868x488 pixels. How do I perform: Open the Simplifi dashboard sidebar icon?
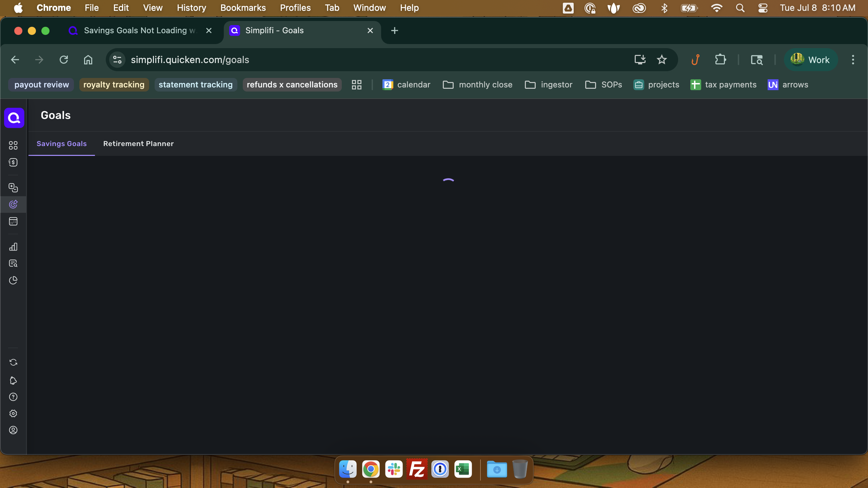(x=13, y=145)
